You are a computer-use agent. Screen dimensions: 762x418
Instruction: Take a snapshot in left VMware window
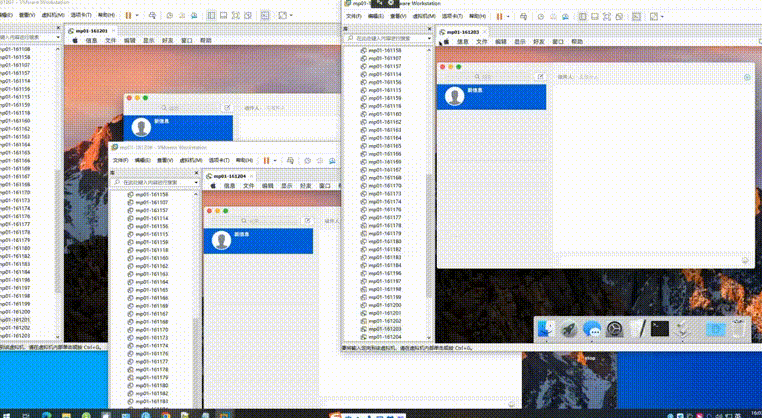point(170,16)
